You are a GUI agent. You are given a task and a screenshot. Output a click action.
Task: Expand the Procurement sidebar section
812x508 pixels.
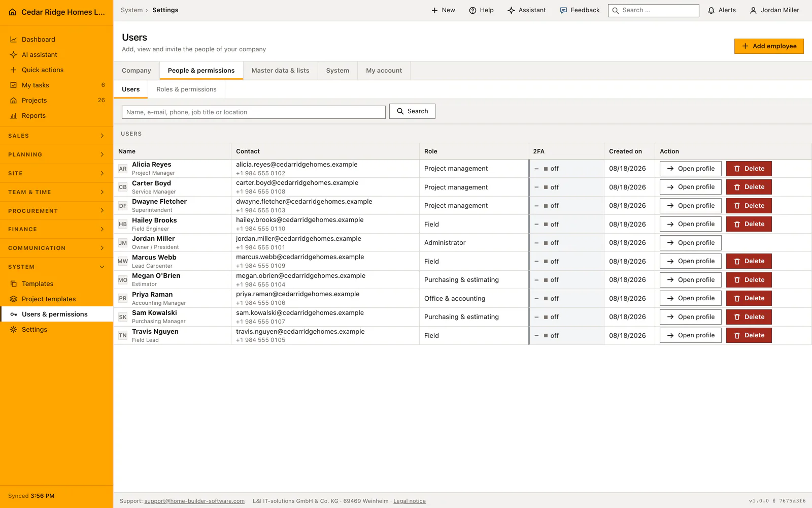tap(56, 211)
